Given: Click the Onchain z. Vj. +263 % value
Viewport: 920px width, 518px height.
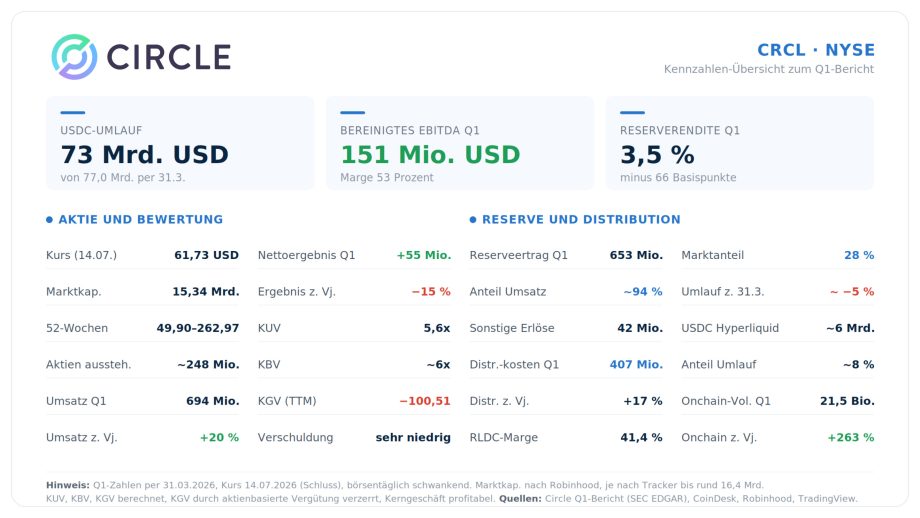Looking at the screenshot, I should (x=851, y=437).
